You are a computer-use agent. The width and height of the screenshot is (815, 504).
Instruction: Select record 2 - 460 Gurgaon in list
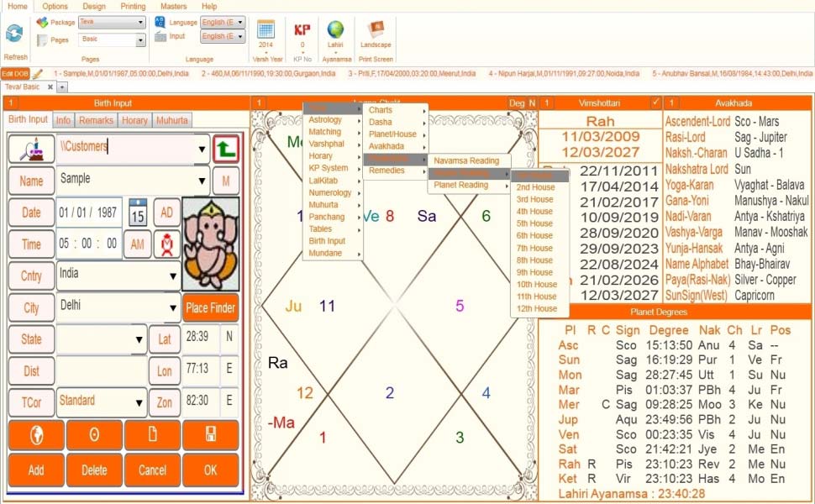tap(268, 74)
